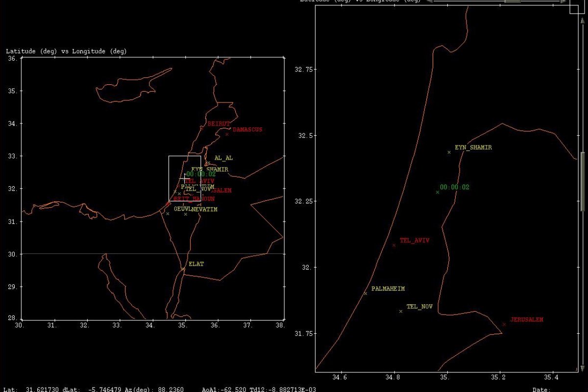Click the horizontal pan slider's right arrow
This screenshot has width=588, height=392.
564,1
